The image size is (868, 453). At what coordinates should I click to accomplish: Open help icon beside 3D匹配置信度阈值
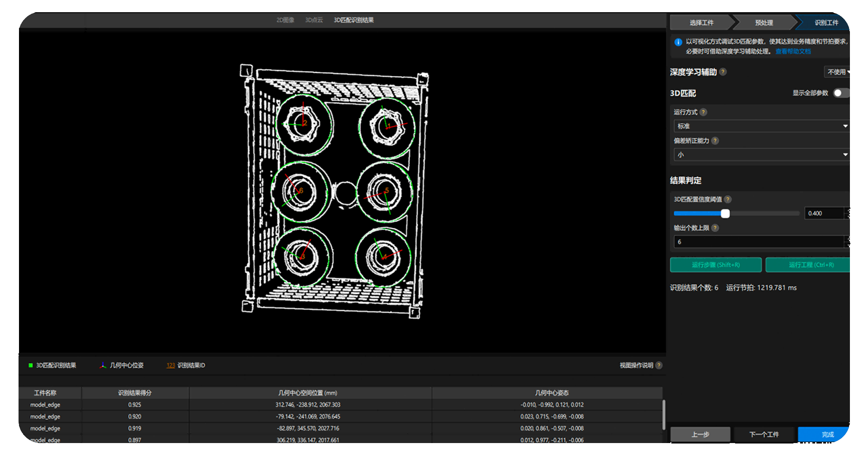coord(728,199)
